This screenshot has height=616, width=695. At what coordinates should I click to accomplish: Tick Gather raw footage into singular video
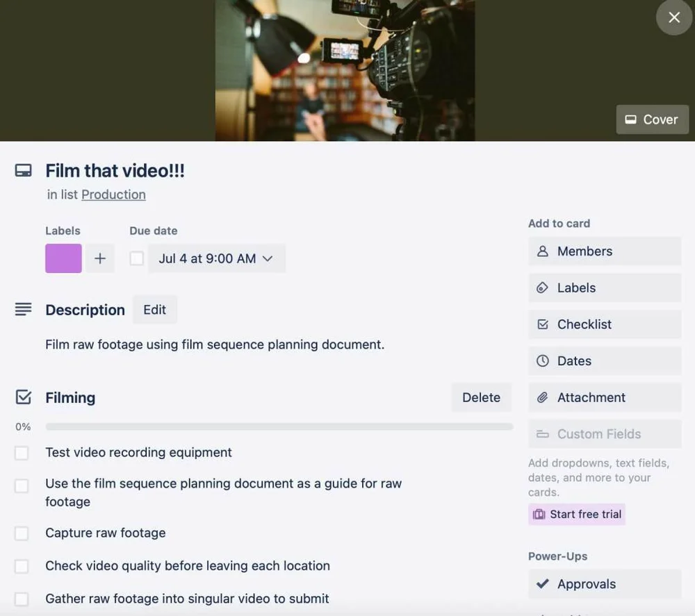[x=22, y=599]
